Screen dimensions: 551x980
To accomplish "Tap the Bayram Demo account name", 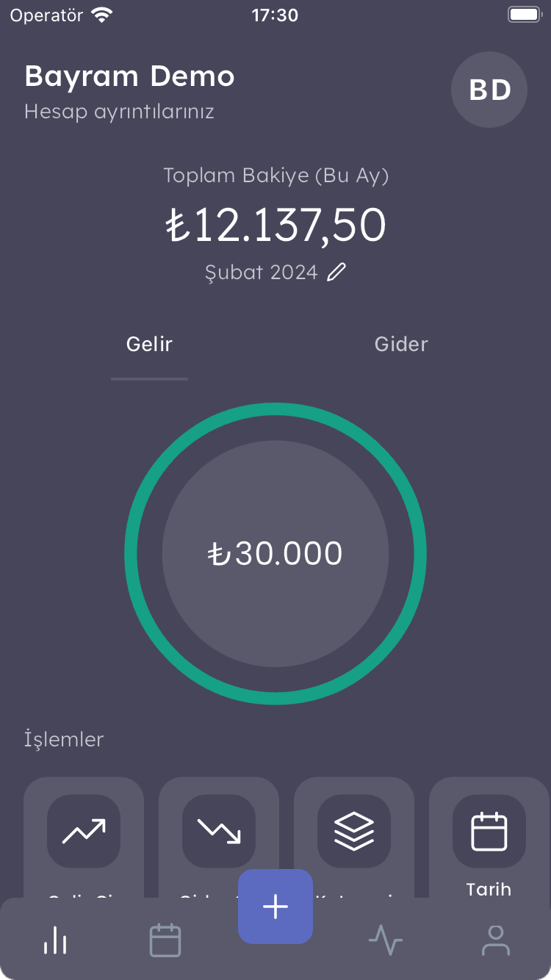I will coord(129,76).
